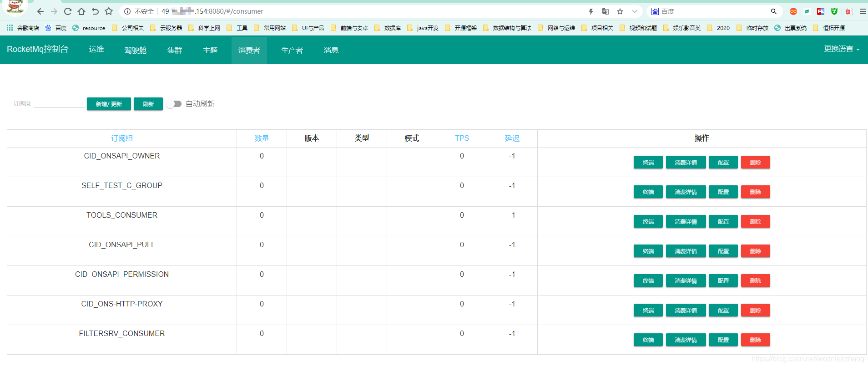Click 配置 for SELF_TEST_C_GROUP
Viewport: 868px width, 367px height.
click(x=723, y=192)
